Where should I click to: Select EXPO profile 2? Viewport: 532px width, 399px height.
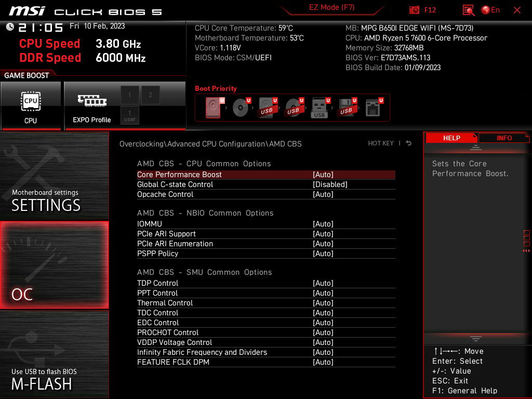point(150,95)
